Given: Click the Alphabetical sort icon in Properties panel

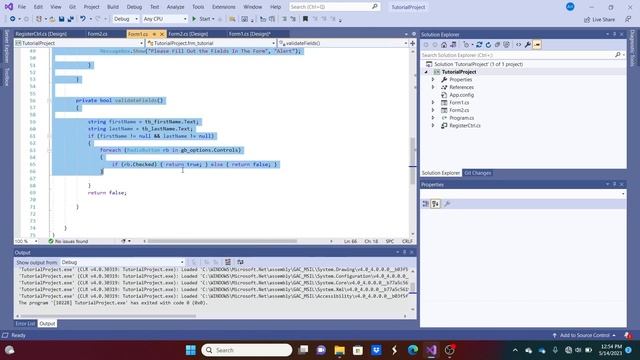Looking at the screenshot, I should tap(436, 204).
